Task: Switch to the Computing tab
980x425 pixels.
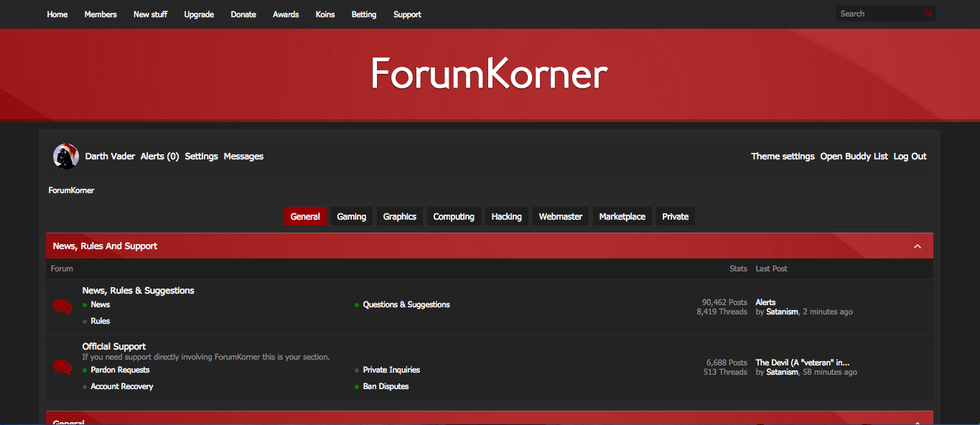Action: point(454,217)
